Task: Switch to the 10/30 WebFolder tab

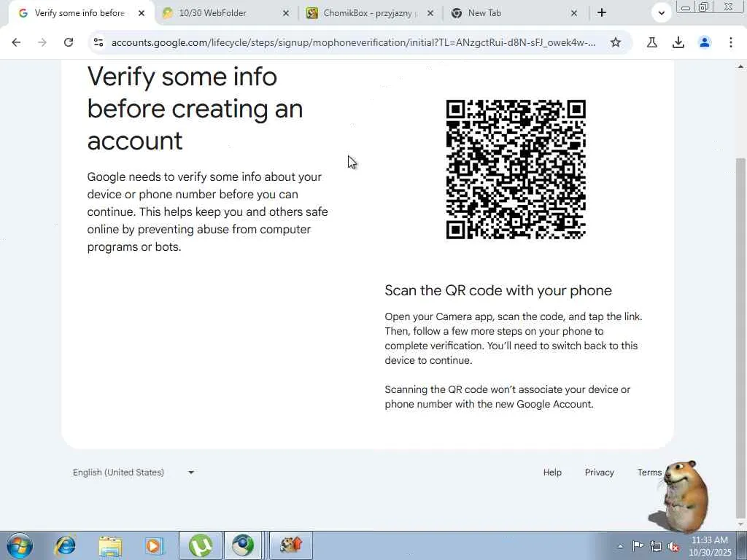Action: click(x=225, y=13)
